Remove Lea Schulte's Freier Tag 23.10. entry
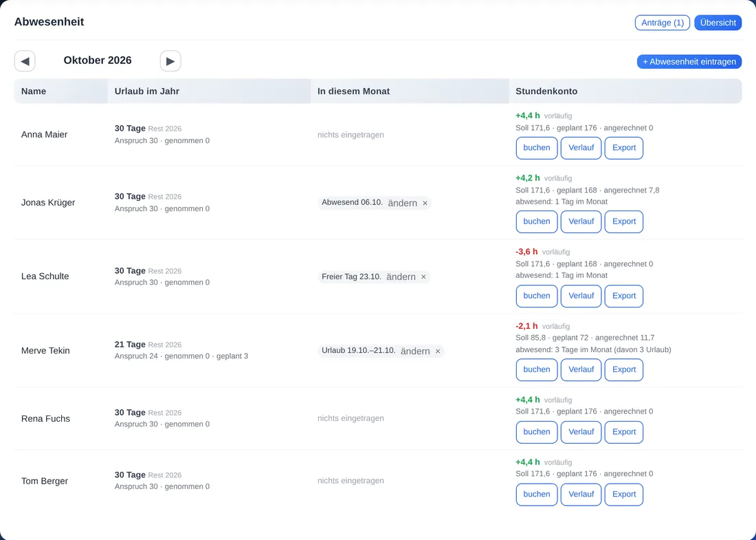 tap(423, 277)
